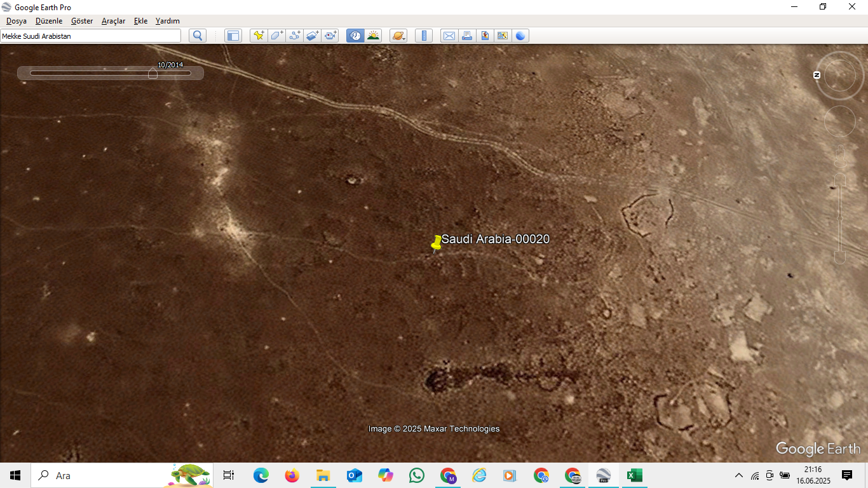The image size is (868, 488).
Task: Click the Street View pegman icon
Action: pos(840,156)
